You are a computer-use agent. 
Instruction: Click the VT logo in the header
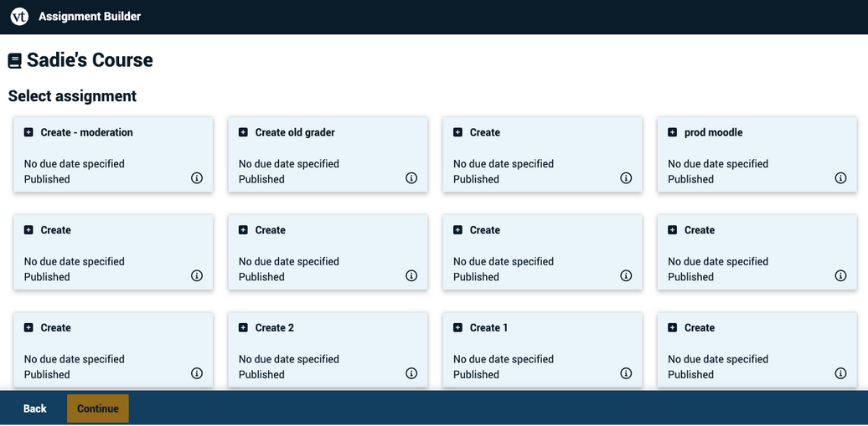pyautogui.click(x=19, y=17)
